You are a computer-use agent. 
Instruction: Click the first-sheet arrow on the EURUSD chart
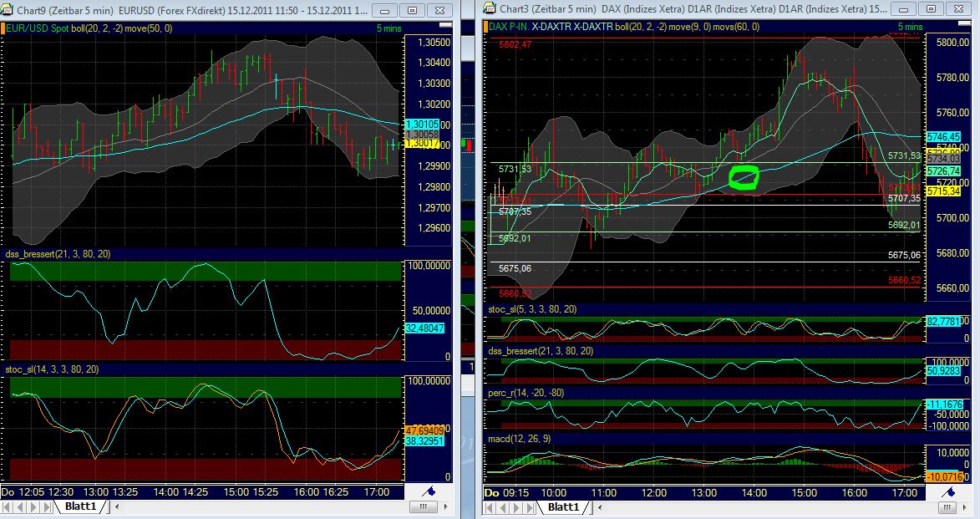click(x=8, y=506)
